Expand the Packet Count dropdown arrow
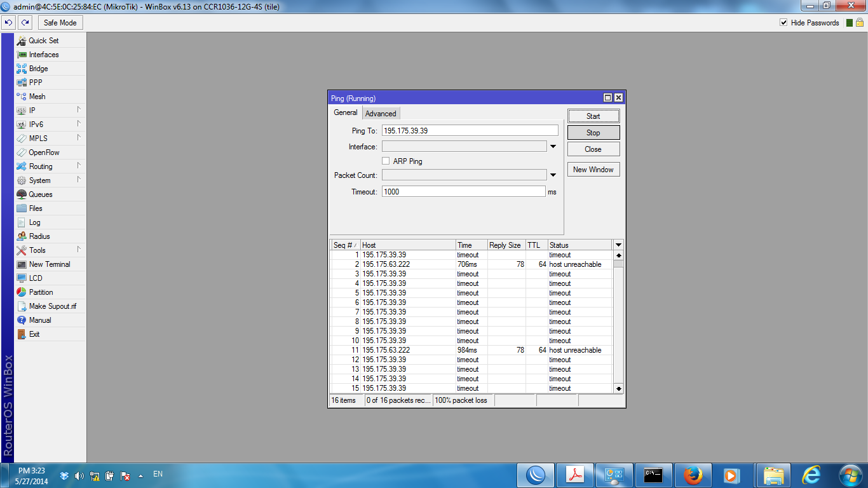The image size is (868, 488). tap(553, 175)
